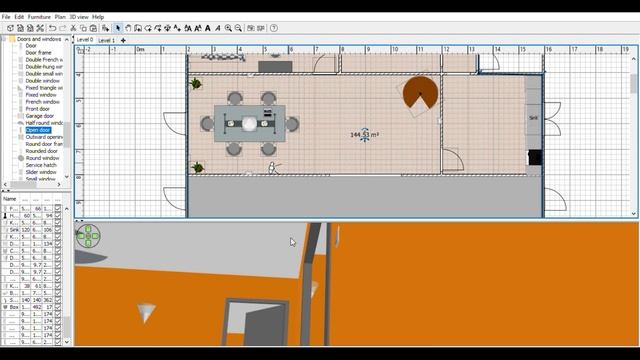Select the Create polylines tool
Viewport: 640px width, 360px height.
tap(158, 28)
